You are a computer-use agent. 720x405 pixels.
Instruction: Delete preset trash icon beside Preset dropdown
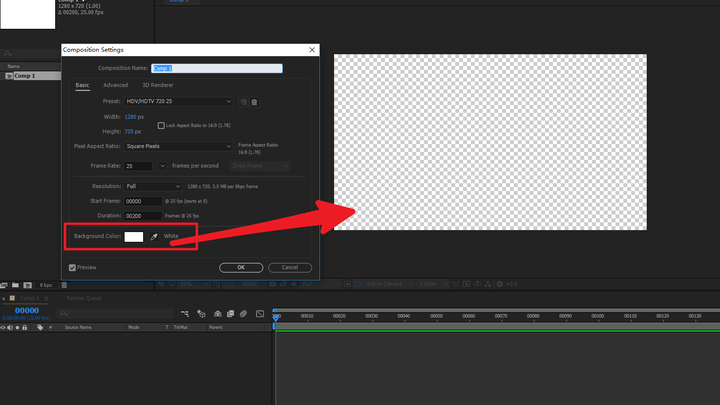254,102
